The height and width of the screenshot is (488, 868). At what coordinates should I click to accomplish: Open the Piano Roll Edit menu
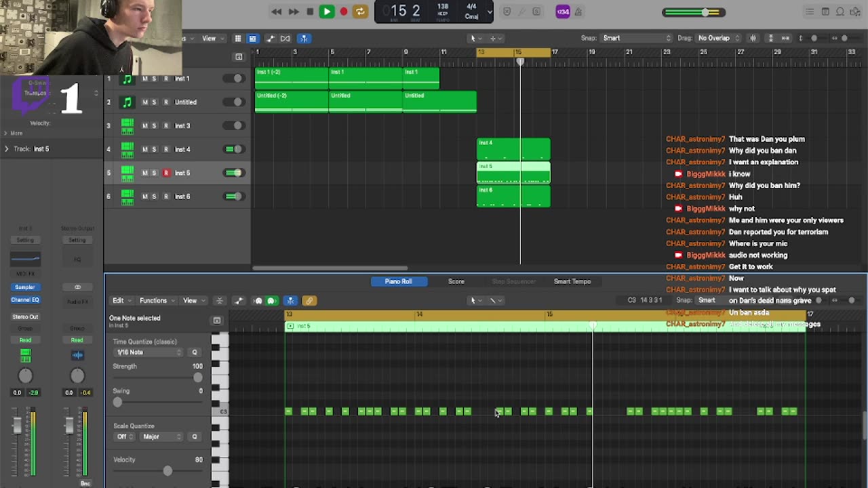click(x=121, y=301)
